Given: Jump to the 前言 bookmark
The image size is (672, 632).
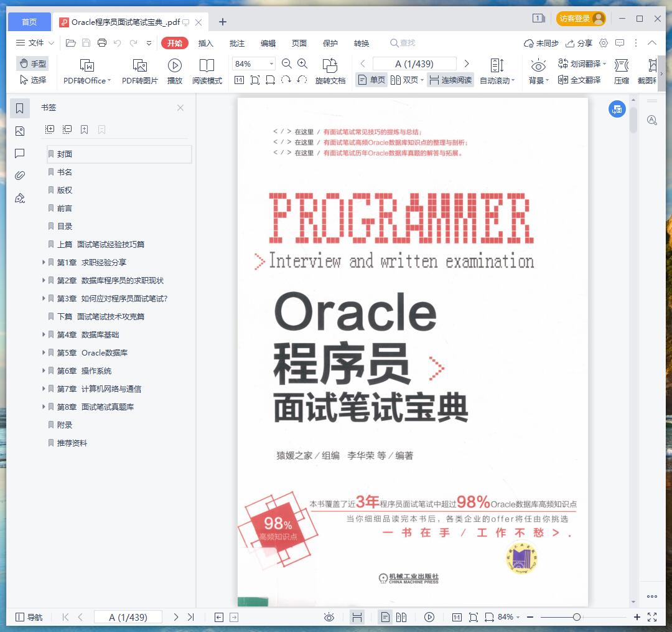Looking at the screenshot, I should [65, 208].
